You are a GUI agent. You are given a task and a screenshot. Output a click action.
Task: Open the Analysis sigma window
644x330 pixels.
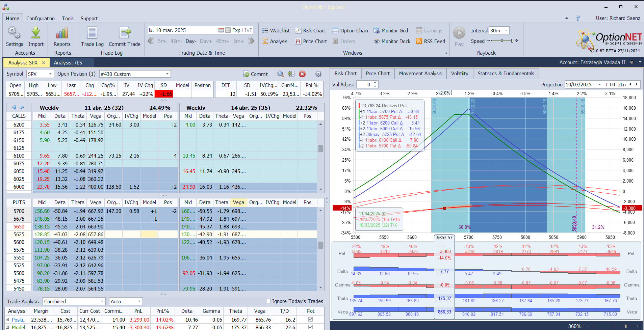click(x=275, y=42)
